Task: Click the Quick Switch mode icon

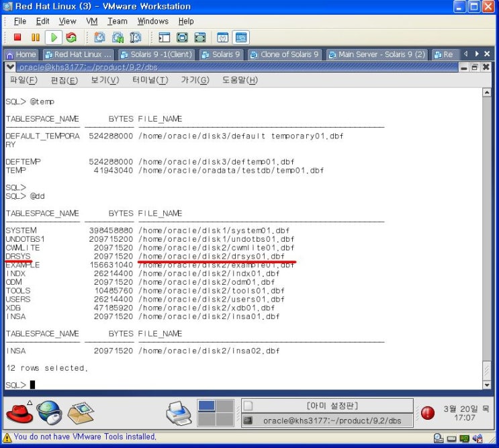Action: (200, 38)
